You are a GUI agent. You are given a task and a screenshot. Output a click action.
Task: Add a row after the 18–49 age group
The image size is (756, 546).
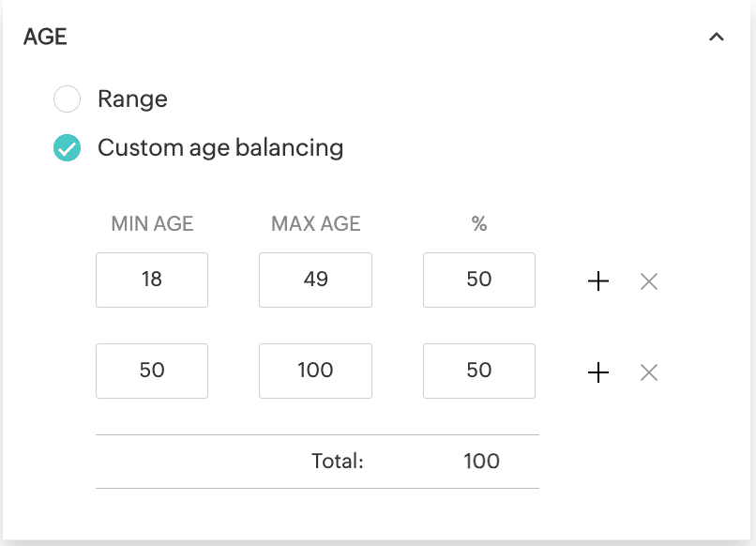598,281
